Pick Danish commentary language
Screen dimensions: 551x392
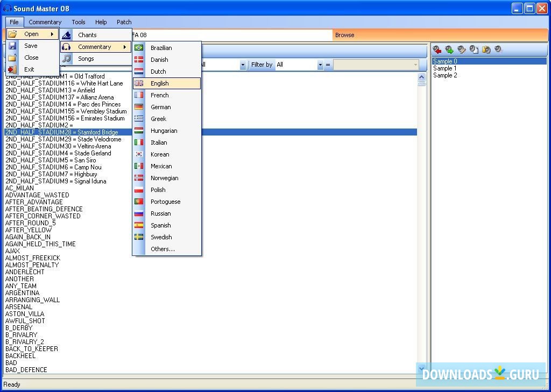coord(167,60)
